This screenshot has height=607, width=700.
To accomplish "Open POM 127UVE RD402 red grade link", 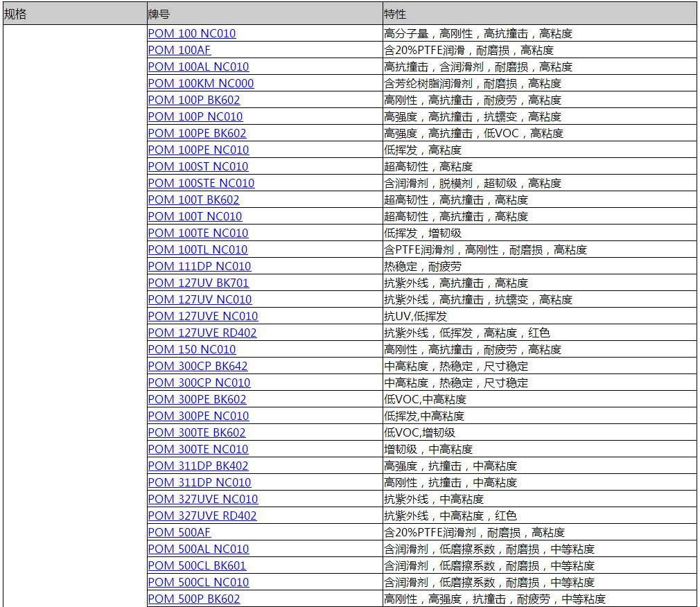I will 202,333.
